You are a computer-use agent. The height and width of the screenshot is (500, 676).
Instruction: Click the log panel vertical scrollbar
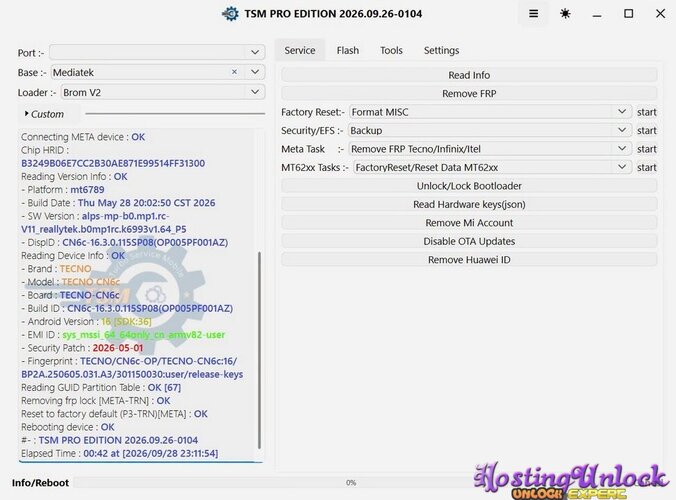(259, 350)
